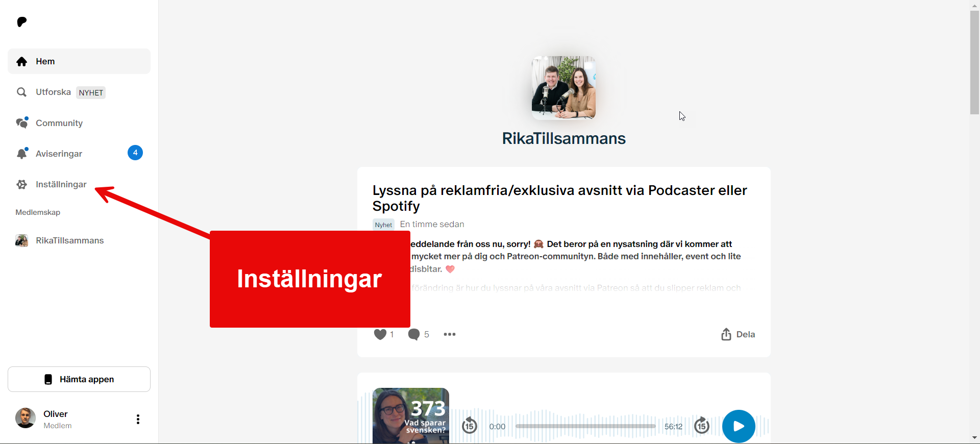Screen dimensions: 980x444
Task: Open the Community chat section
Action: pyautogui.click(x=59, y=123)
